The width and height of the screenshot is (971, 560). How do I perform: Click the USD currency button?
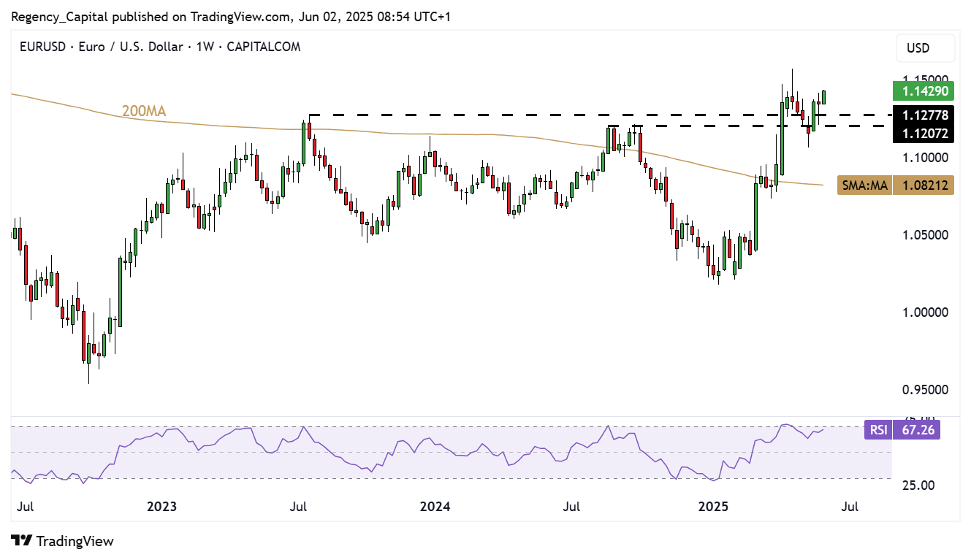coord(925,48)
